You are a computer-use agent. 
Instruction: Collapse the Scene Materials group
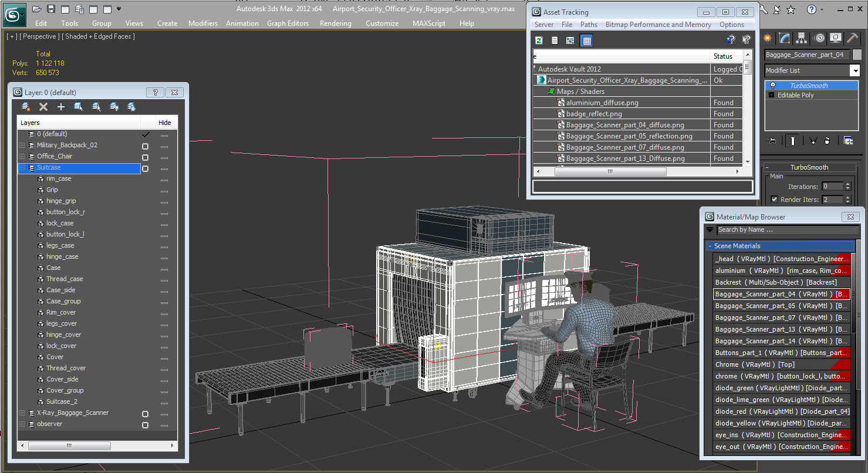[x=710, y=246]
